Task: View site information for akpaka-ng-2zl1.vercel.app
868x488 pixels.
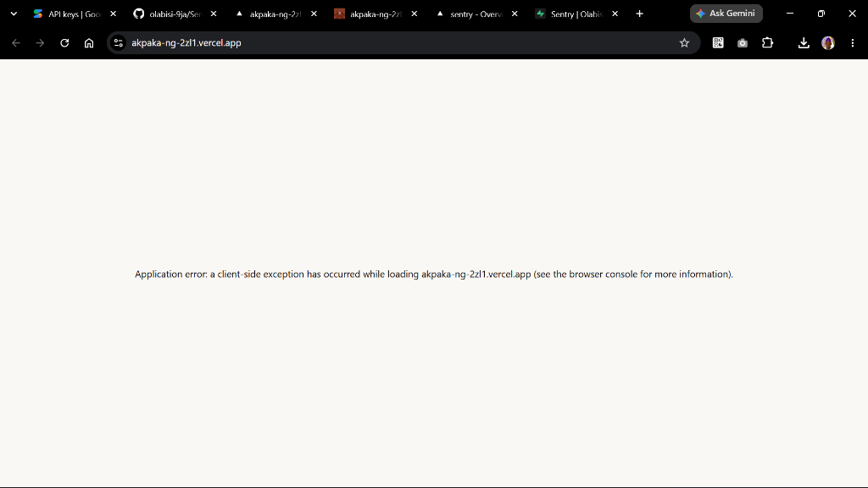Action: pos(119,43)
